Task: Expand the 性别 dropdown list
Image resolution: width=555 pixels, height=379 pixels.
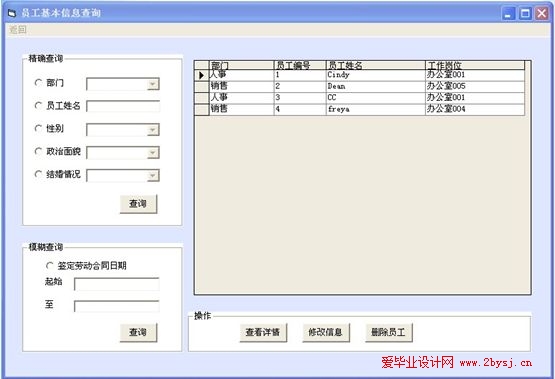Action: 153,130
